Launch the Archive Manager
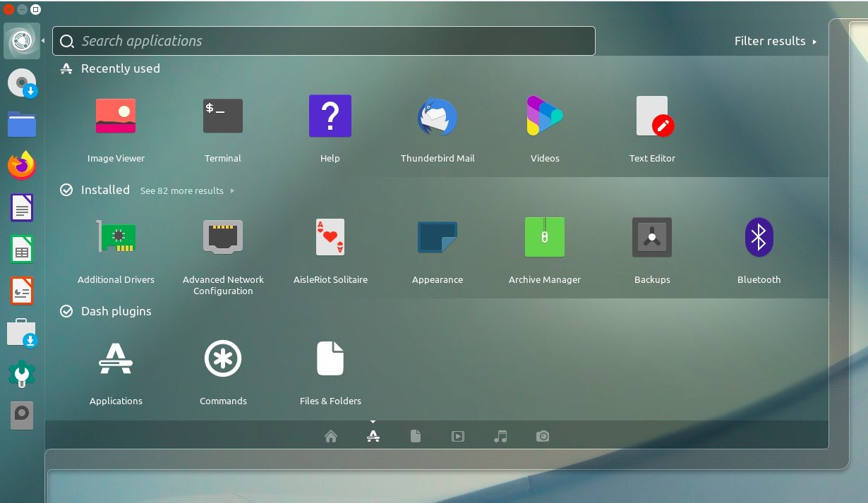 click(544, 237)
